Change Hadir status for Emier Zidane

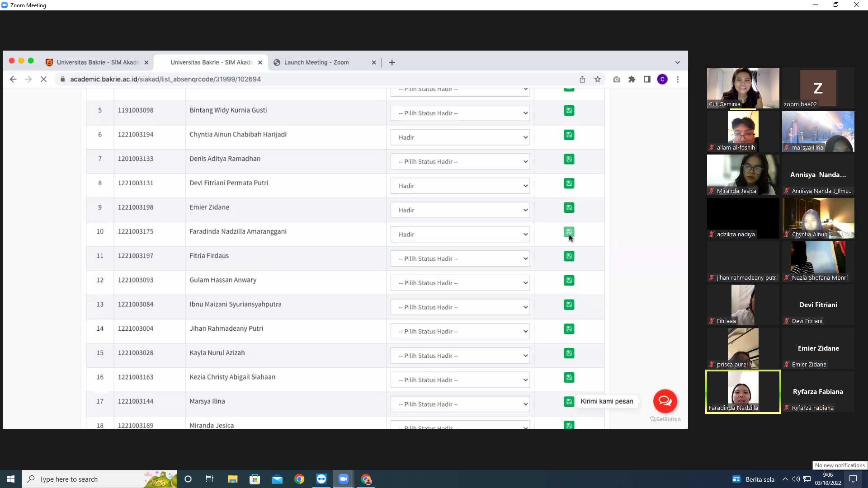pos(460,210)
